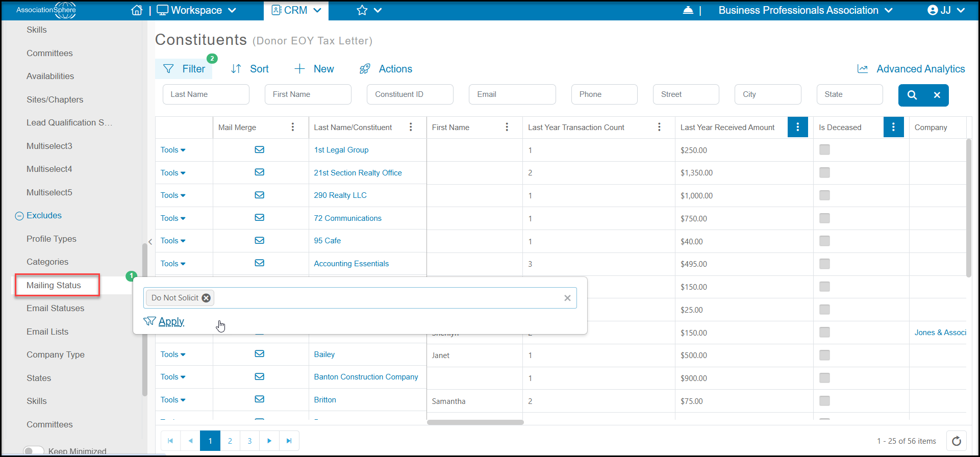The width and height of the screenshot is (980, 457).
Task: Select Company Type in the sidebar
Action: 55,354
